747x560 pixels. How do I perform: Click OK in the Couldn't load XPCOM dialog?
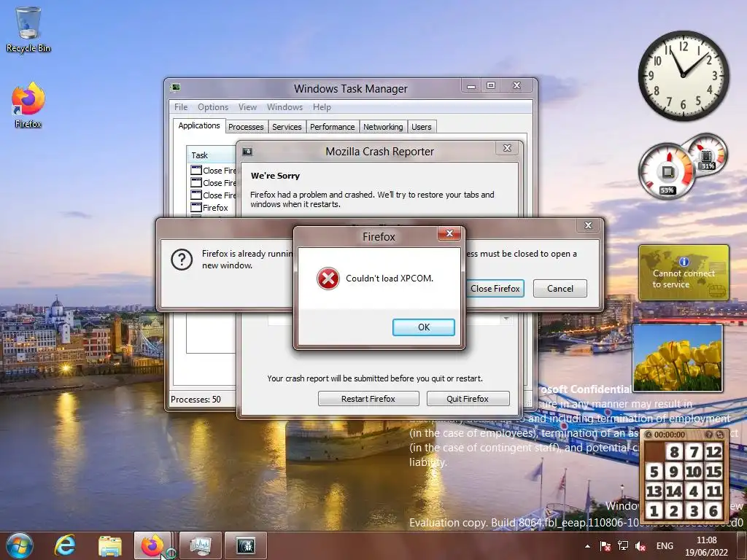pyautogui.click(x=424, y=327)
